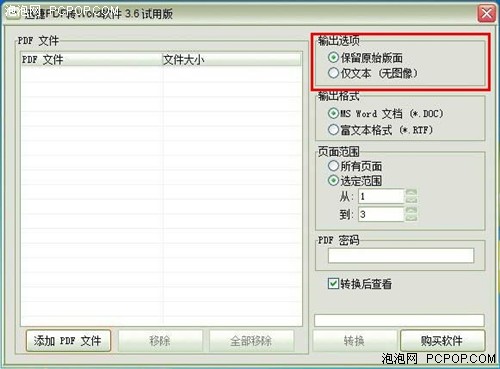This screenshot has height=369, width=500.
Task: Click the 到 page spinner arrows
Action: click(x=411, y=214)
